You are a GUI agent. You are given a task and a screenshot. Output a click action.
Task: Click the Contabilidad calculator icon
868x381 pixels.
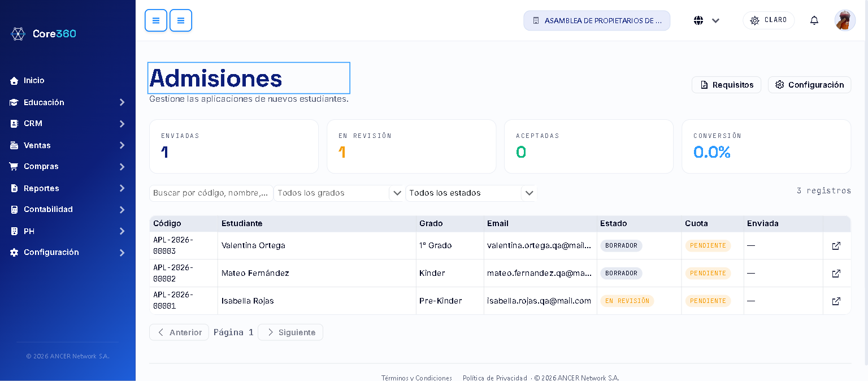[14, 209]
